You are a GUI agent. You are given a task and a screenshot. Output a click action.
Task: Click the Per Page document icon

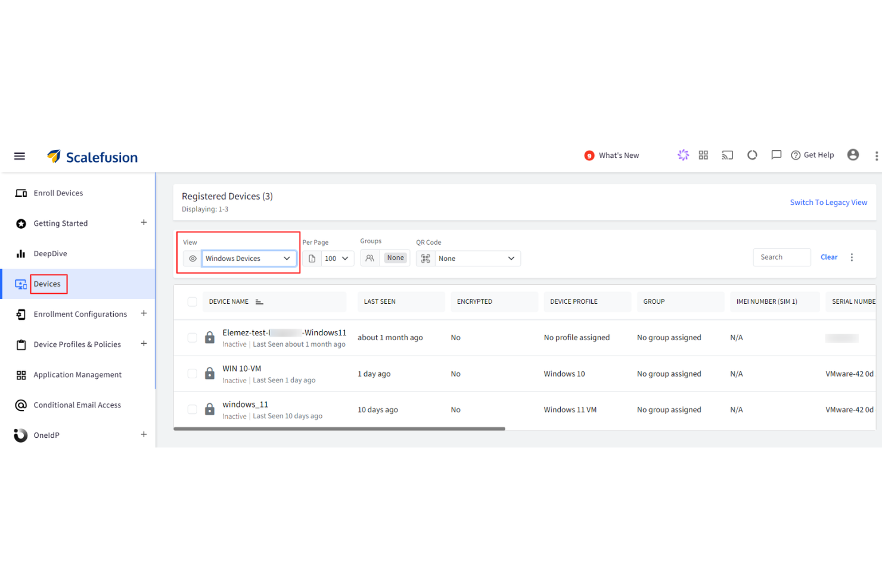point(312,259)
